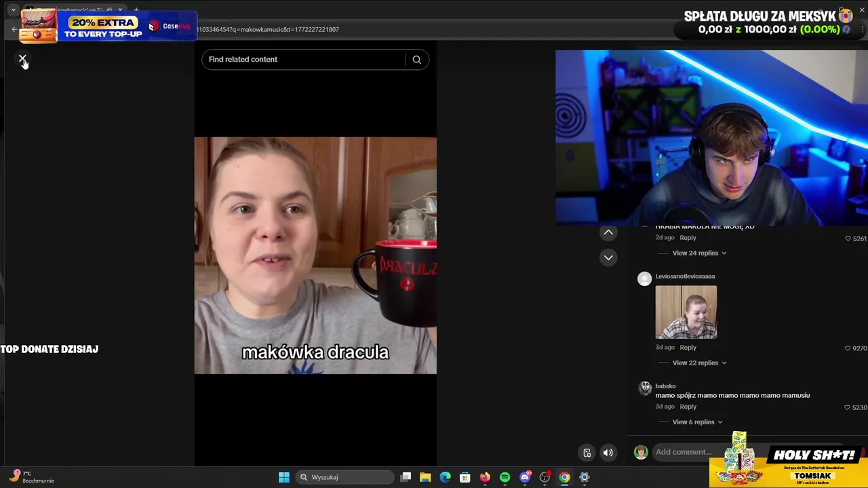Like babsko's comment with 5230 likes

point(848,407)
